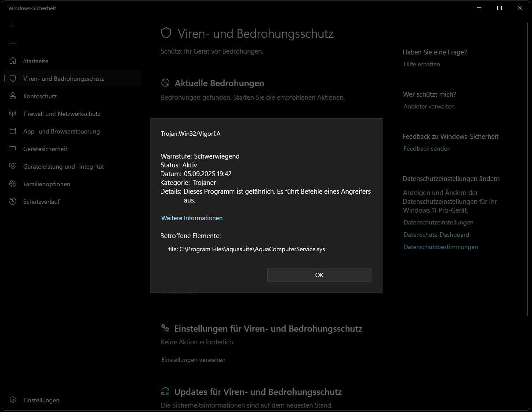Click the Familienoptionen people icon
The width and height of the screenshot is (532, 412).
(13, 184)
